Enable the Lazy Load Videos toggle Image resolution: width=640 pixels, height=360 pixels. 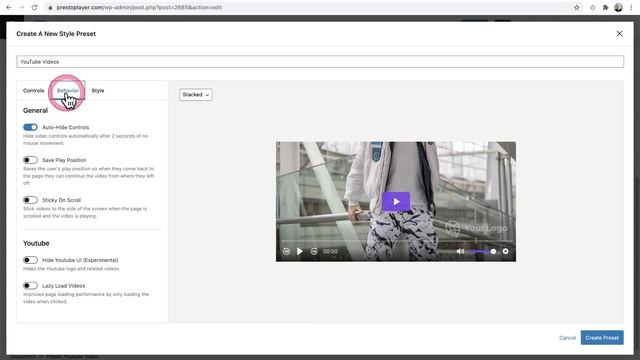pos(30,286)
